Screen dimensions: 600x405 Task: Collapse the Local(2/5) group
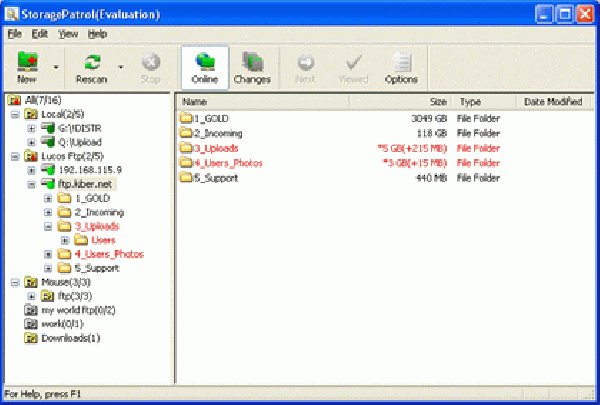[x=15, y=114]
